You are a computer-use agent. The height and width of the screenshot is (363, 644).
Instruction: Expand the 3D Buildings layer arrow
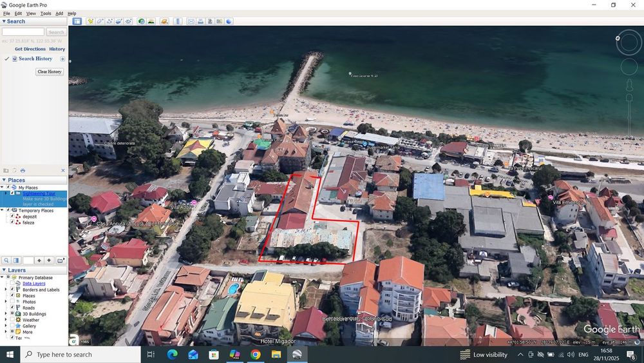coord(6,313)
